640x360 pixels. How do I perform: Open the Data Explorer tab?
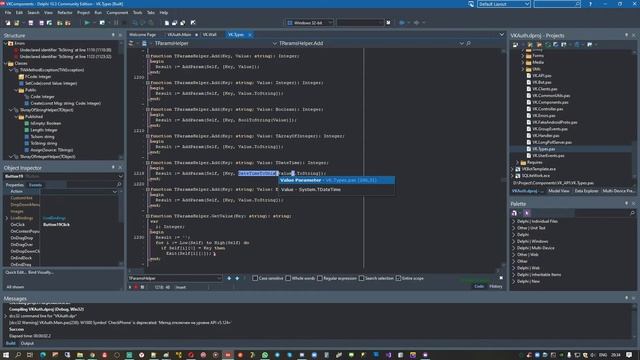pyautogui.click(x=587, y=191)
